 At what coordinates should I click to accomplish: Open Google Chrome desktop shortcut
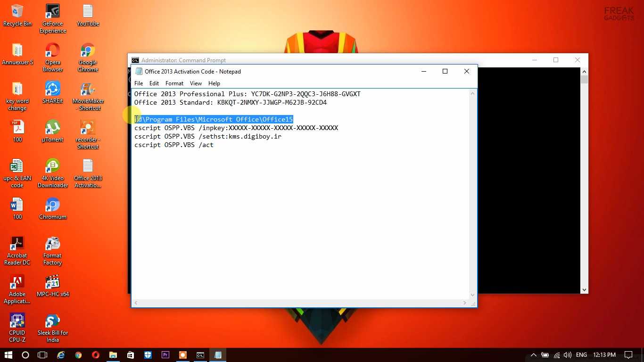point(88,58)
